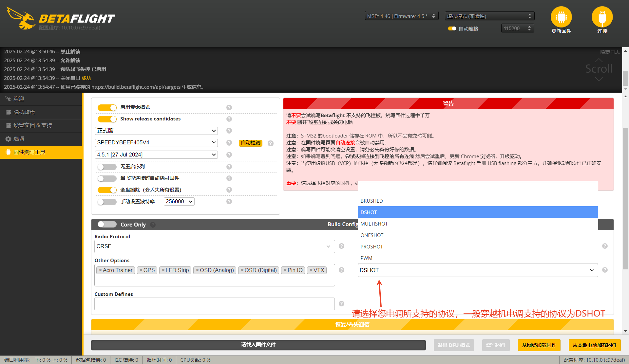Viewport: 629px width, 364px height.
Task: Open the 设置文档 & 支持 sidebar tab
Action: [x=41, y=125]
